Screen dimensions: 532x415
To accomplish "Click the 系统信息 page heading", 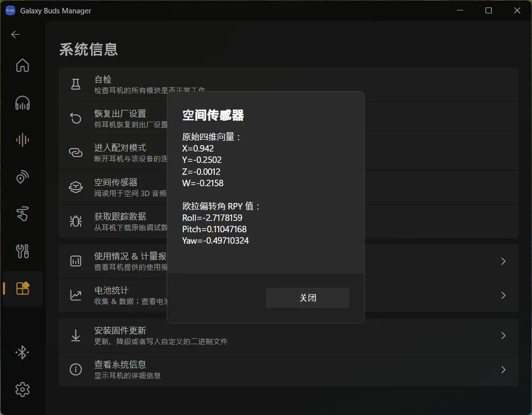I will 89,50.
